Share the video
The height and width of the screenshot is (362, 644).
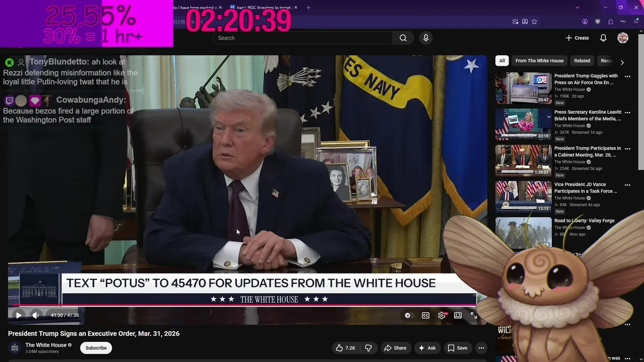395,348
